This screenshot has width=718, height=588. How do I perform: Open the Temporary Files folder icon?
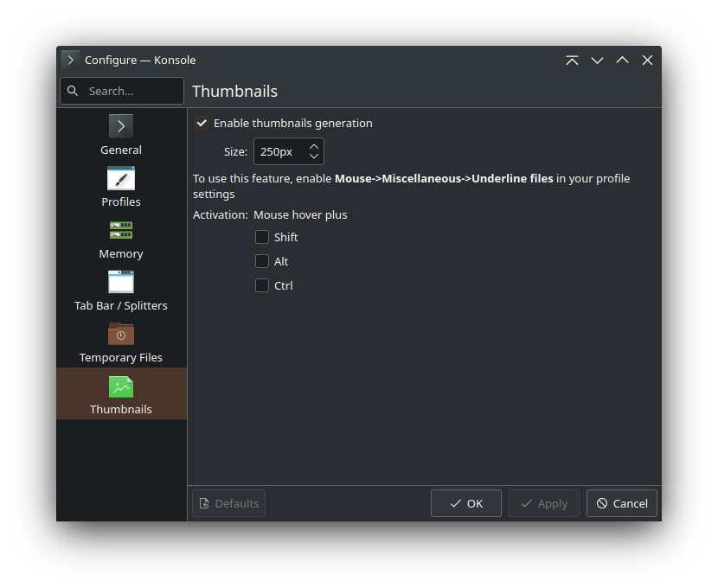click(121, 334)
